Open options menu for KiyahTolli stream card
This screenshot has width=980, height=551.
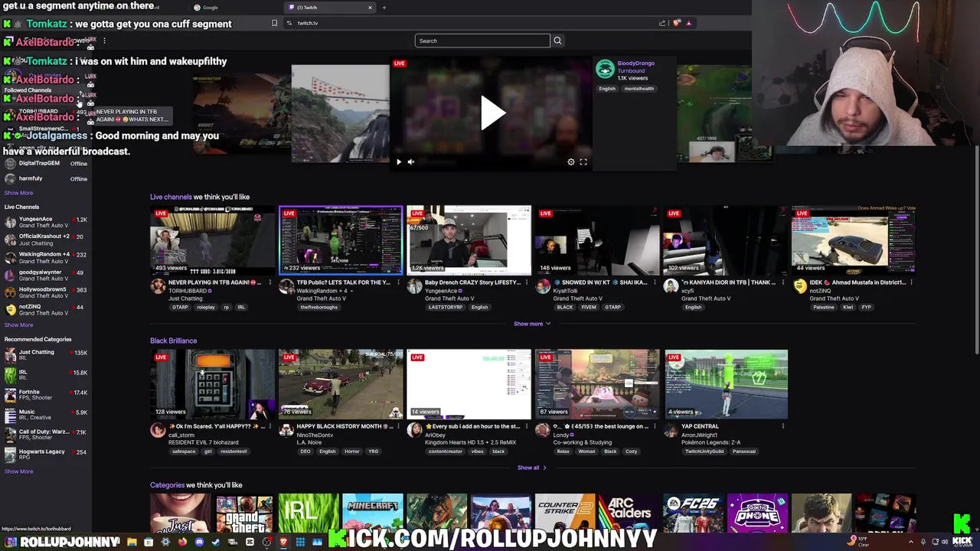point(655,282)
